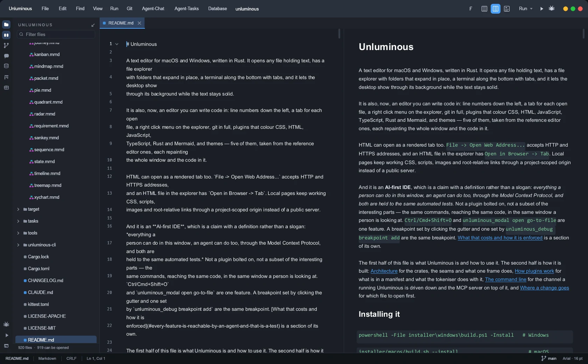Open the Run configuration dropdown
This screenshot has height=364, width=588.
click(x=526, y=9)
